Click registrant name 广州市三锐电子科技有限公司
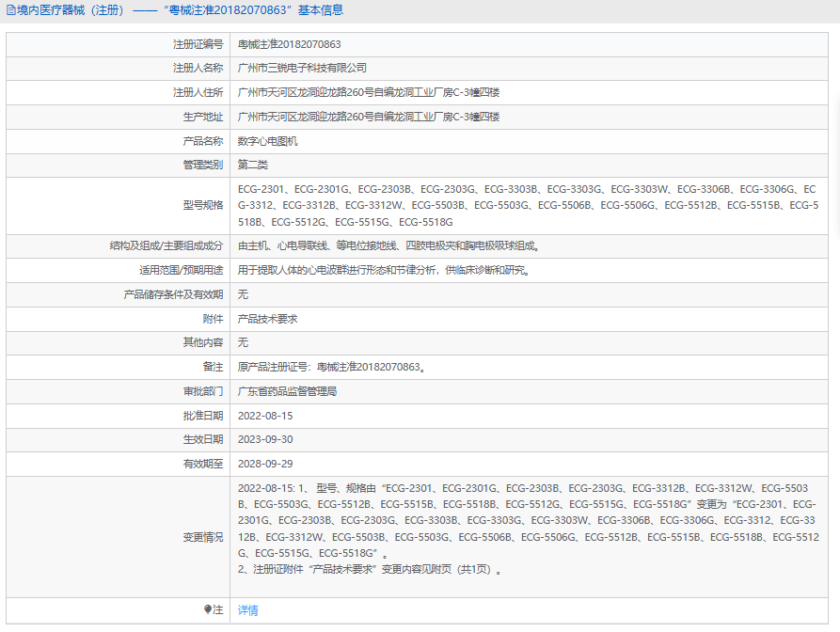The image size is (840, 632). [x=302, y=68]
